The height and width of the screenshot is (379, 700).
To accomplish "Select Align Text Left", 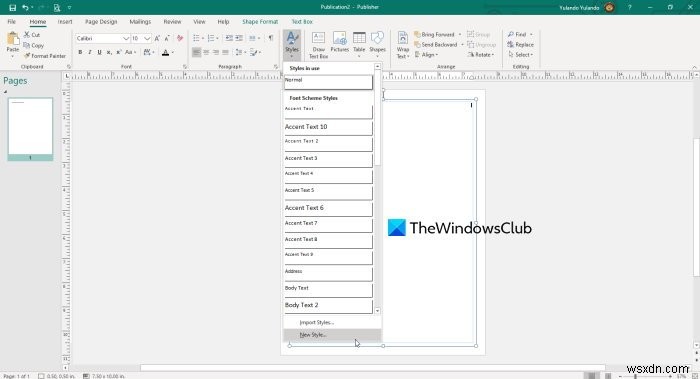I will click(x=196, y=53).
